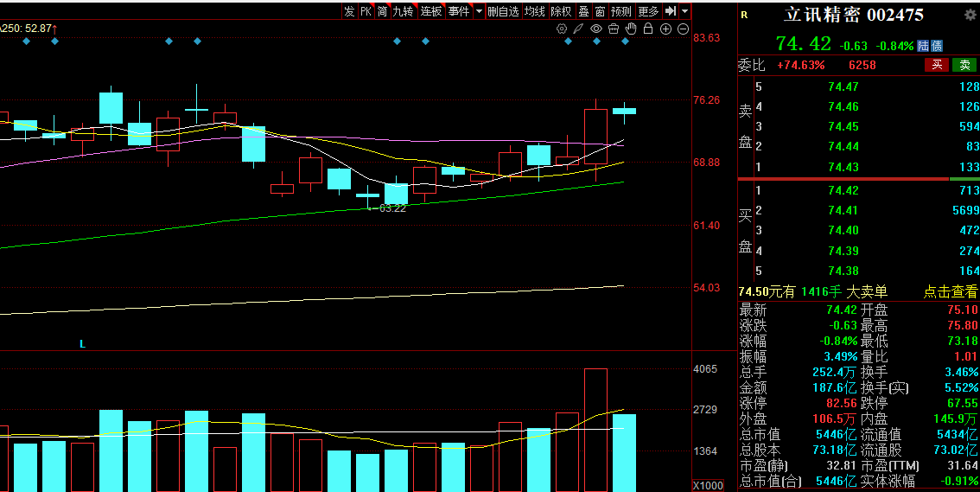Click the blue L marker on chart
The image size is (980, 492).
click(x=82, y=344)
